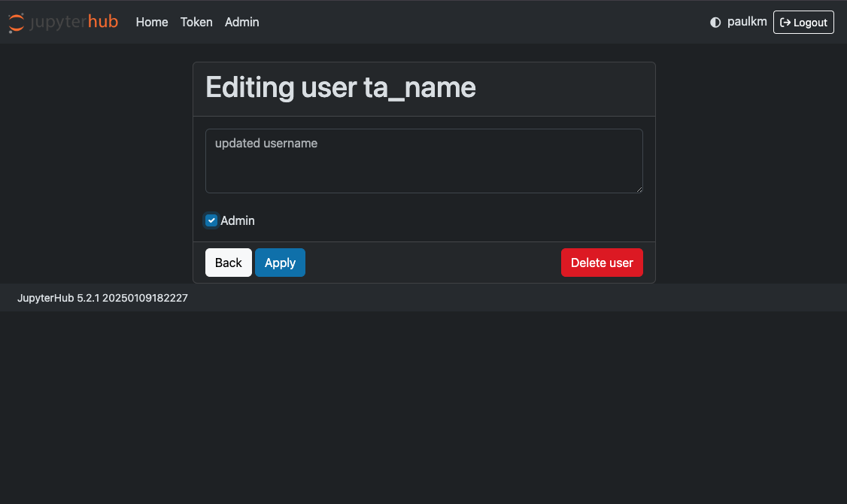Click the exit arrow icon inside Logout button
This screenshot has height=504, width=847.
pos(785,22)
